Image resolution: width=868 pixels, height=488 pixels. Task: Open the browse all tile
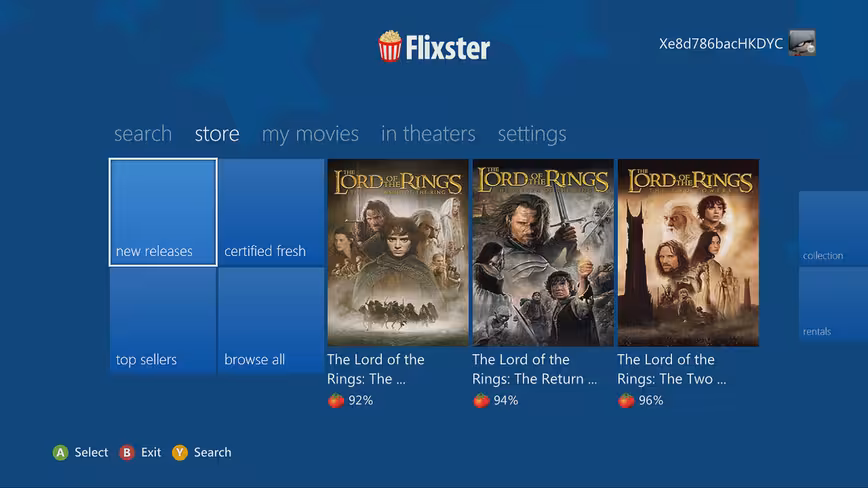point(271,320)
